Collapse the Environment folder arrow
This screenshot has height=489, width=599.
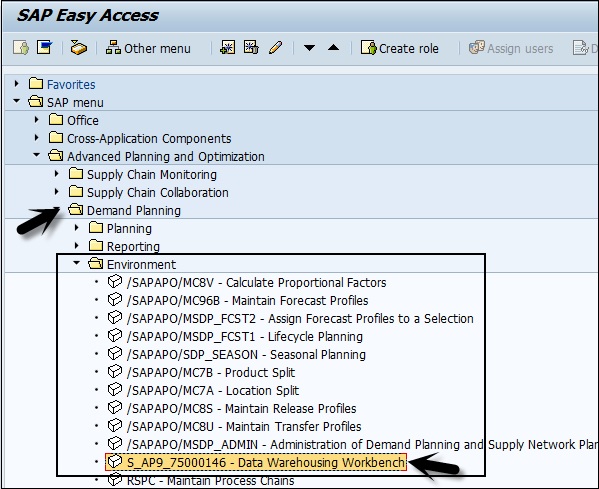(x=77, y=263)
